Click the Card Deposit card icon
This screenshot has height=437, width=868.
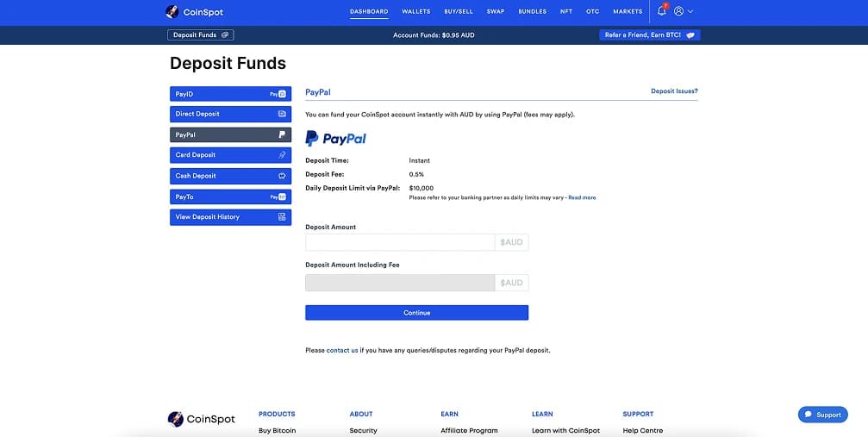pyautogui.click(x=282, y=155)
